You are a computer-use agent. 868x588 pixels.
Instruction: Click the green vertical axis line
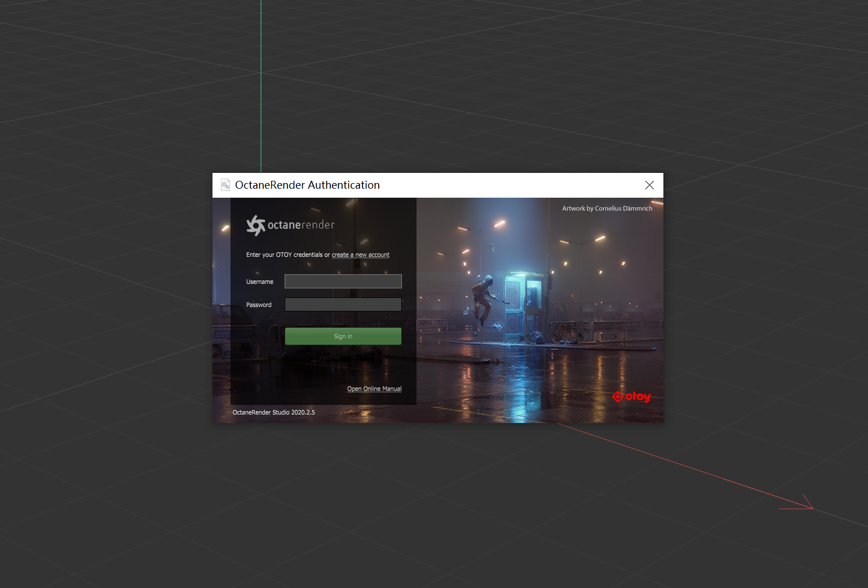[x=261, y=84]
